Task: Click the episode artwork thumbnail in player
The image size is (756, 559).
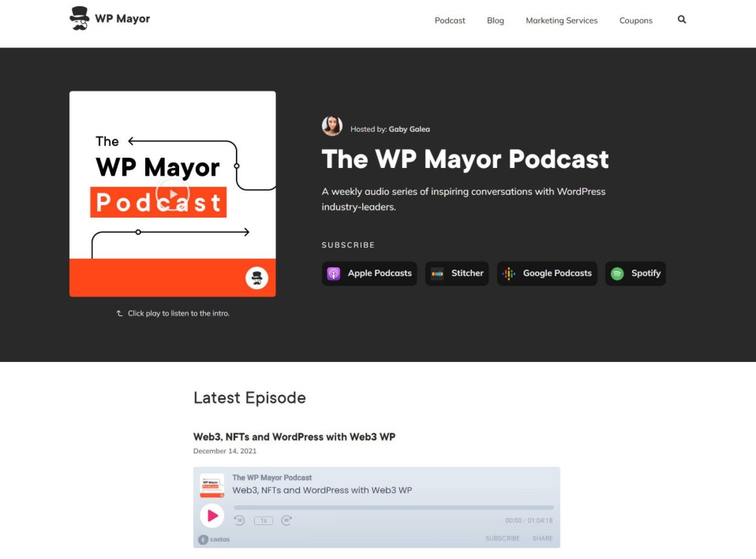Action: [x=212, y=485]
